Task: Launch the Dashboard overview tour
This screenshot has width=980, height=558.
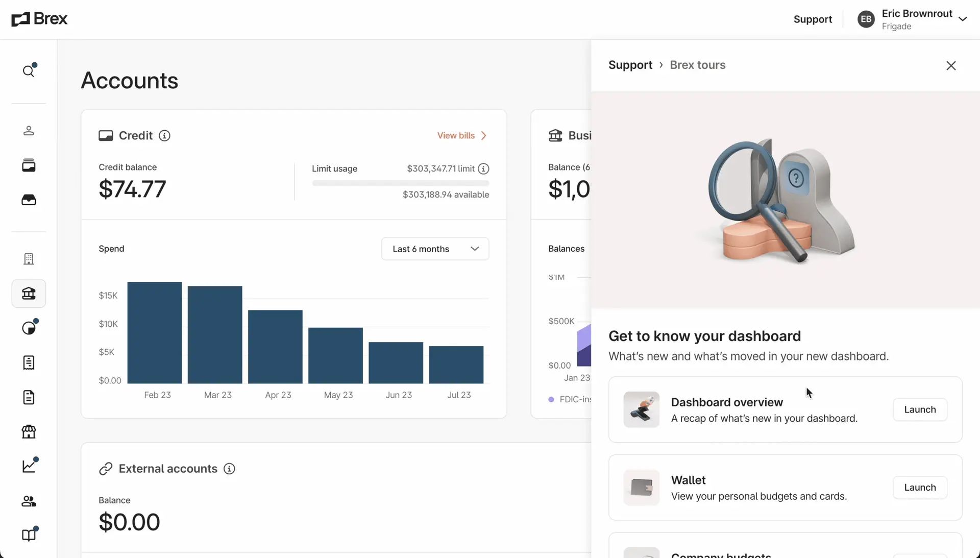Action: click(920, 409)
